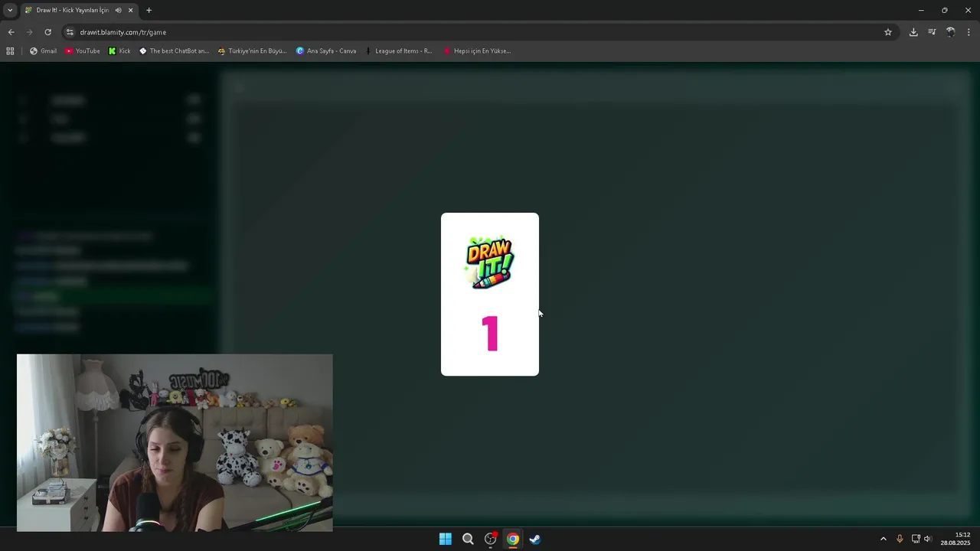The height and width of the screenshot is (551, 980).
Task: Open the Chrome profile avatar
Action: point(950,32)
